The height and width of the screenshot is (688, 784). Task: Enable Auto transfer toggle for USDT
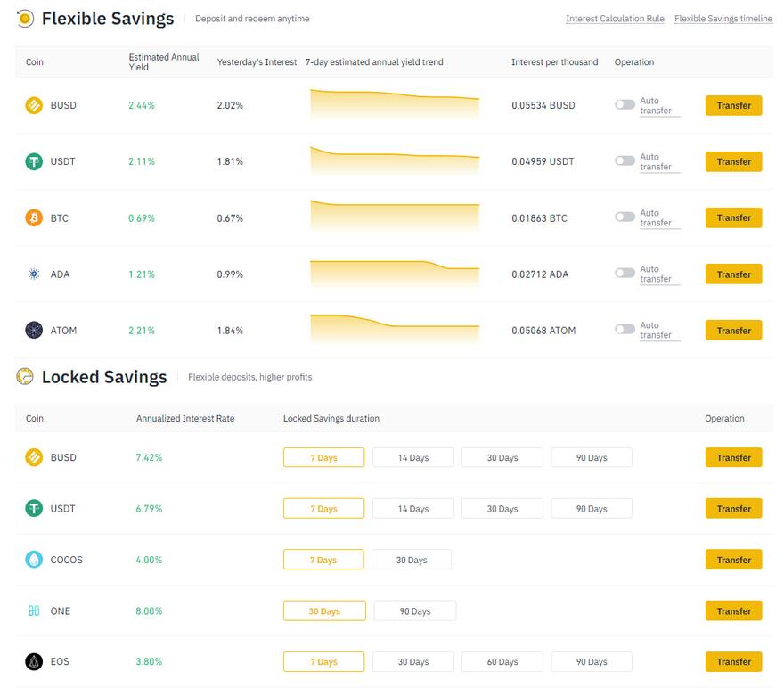coord(625,160)
